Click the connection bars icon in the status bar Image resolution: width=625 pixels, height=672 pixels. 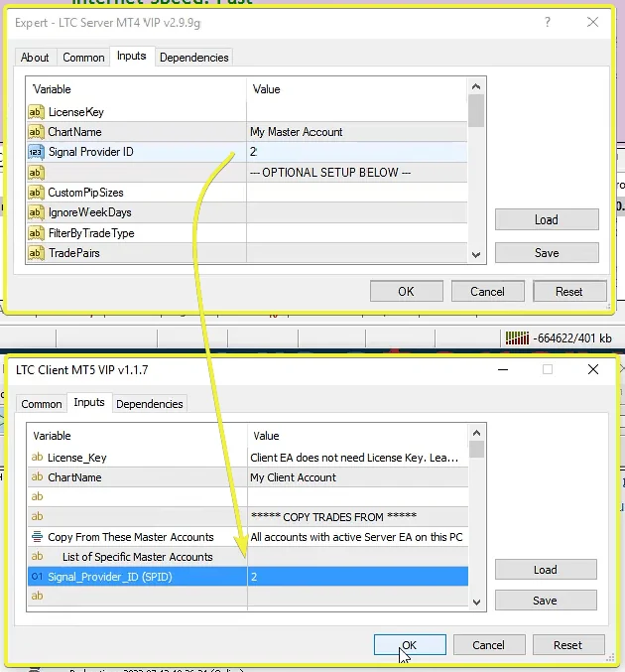(x=517, y=338)
